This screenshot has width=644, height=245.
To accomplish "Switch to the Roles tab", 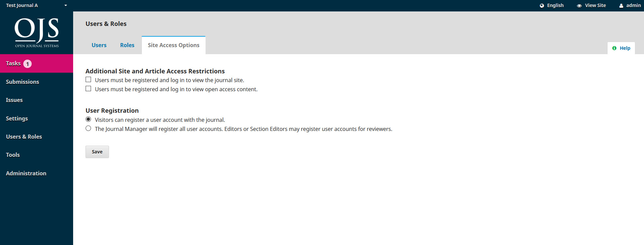I will click(x=127, y=45).
